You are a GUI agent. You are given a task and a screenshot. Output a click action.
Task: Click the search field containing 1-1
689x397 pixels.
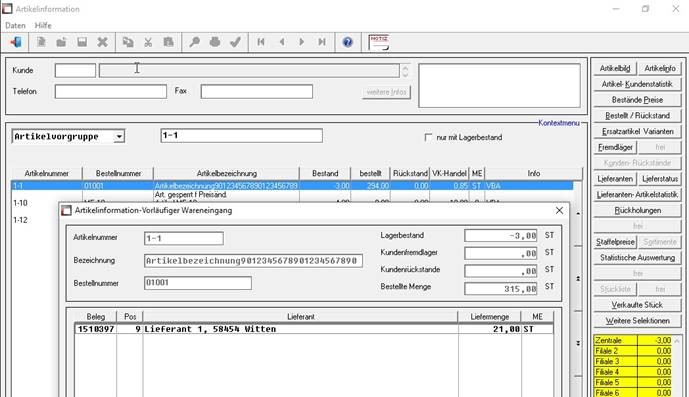pos(241,135)
